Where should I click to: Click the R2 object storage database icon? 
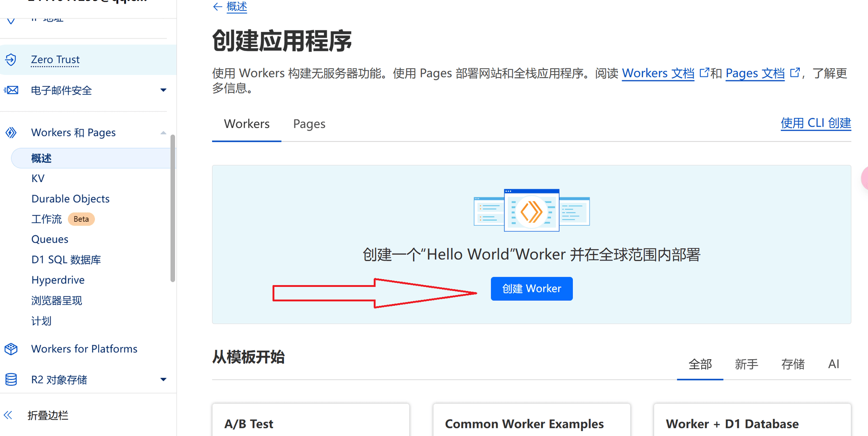tap(11, 380)
